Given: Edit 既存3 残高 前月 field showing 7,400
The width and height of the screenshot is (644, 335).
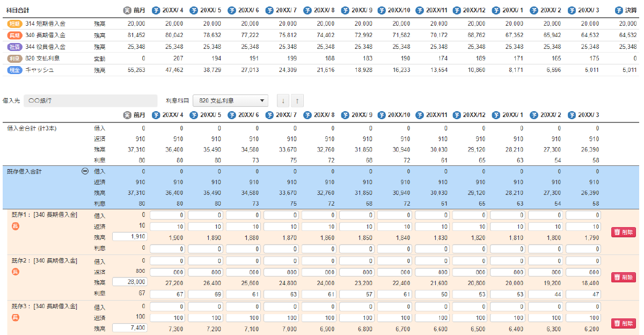Looking at the screenshot, I should pyautogui.click(x=129, y=327).
